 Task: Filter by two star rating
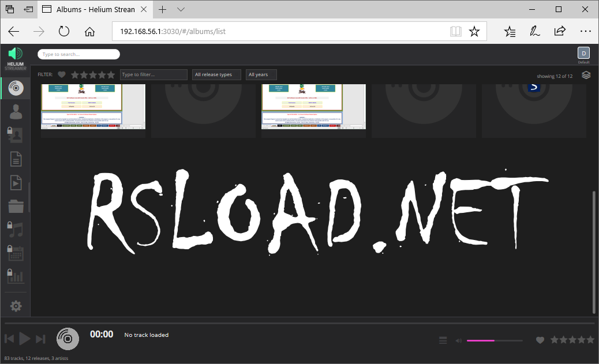pos(84,75)
